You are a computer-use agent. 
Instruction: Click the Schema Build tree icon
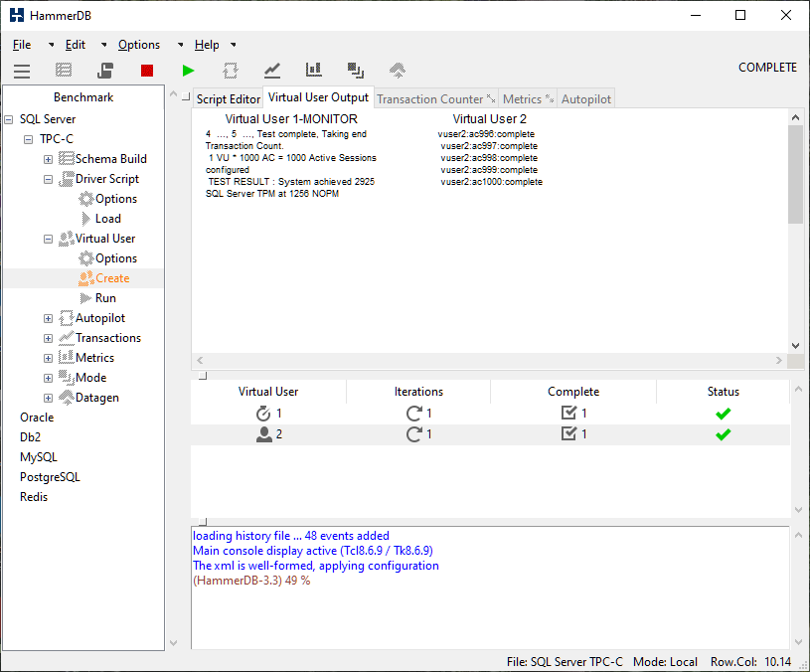click(67, 159)
